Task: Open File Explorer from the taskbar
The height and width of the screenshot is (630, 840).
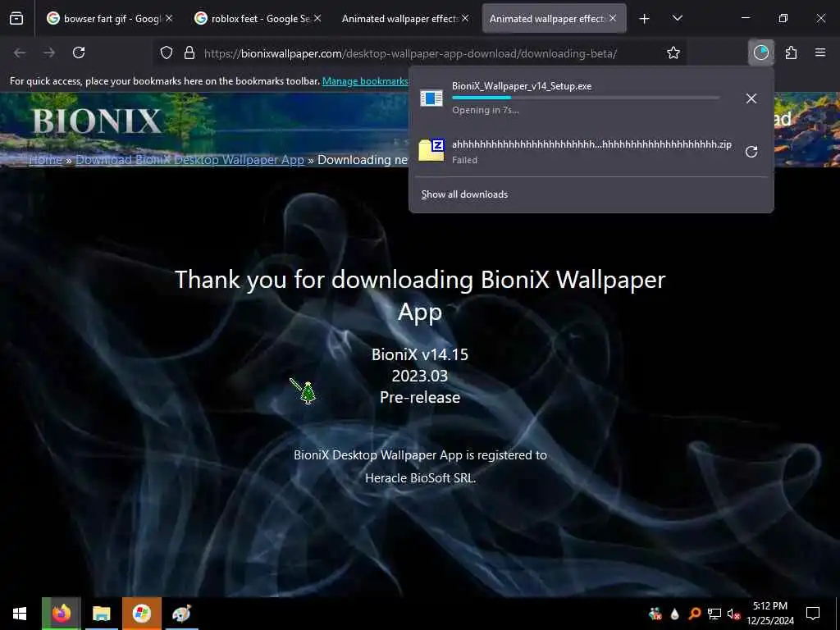Action: coord(101,614)
